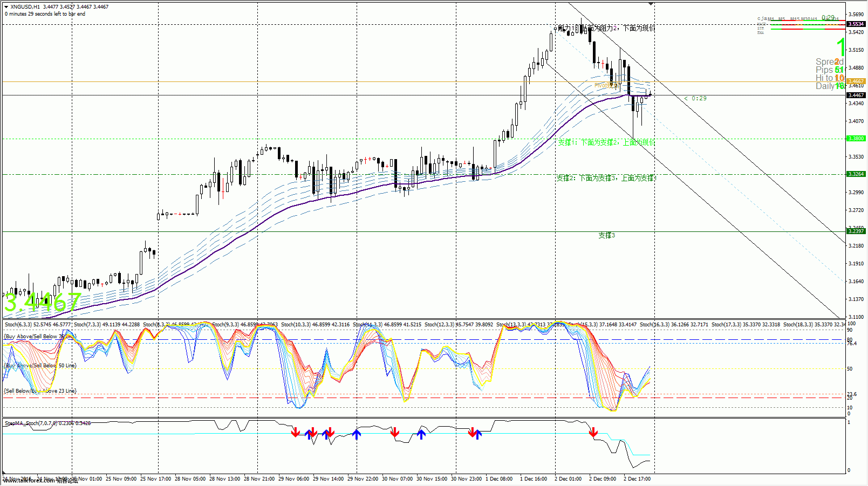Click the blue buy arrow near 29 Nov 22:00
This screenshot has width=868, height=486.
(x=356, y=434)
